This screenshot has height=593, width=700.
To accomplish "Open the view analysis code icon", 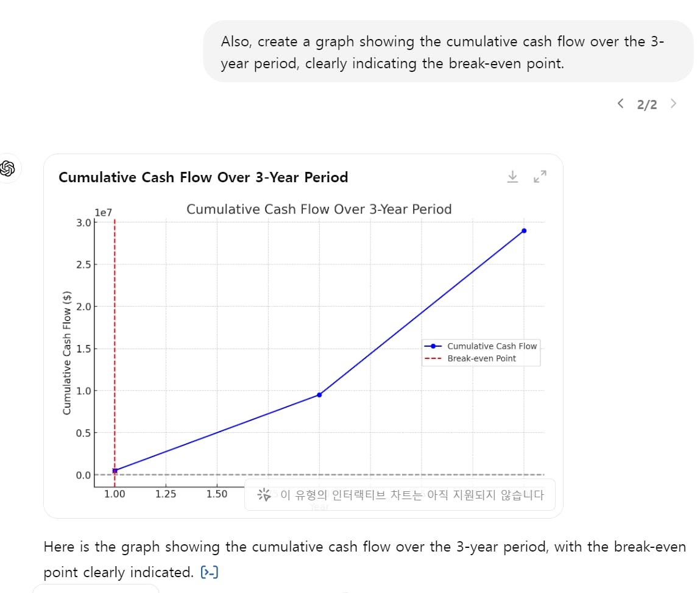I will tap(210, 572).
